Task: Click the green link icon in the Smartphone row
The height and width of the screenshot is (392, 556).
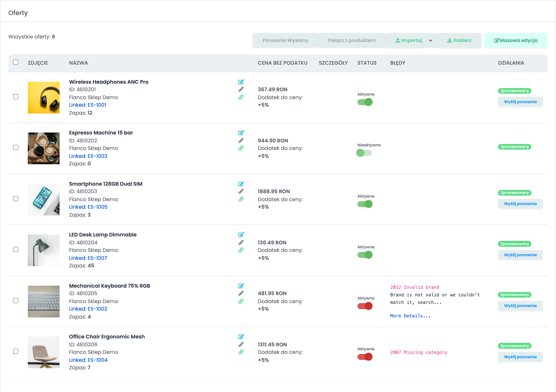Action: [241, 199]
